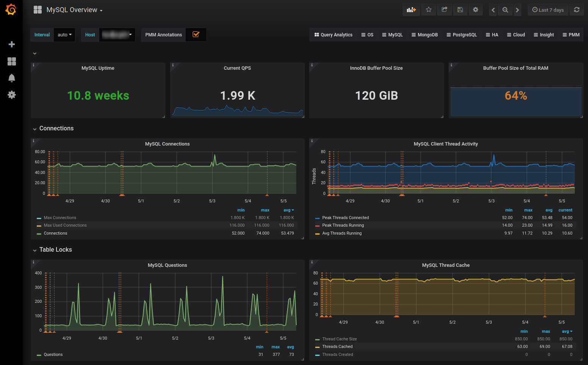
Task: Open the PMM menu link
Action: [x=571, y=34]
